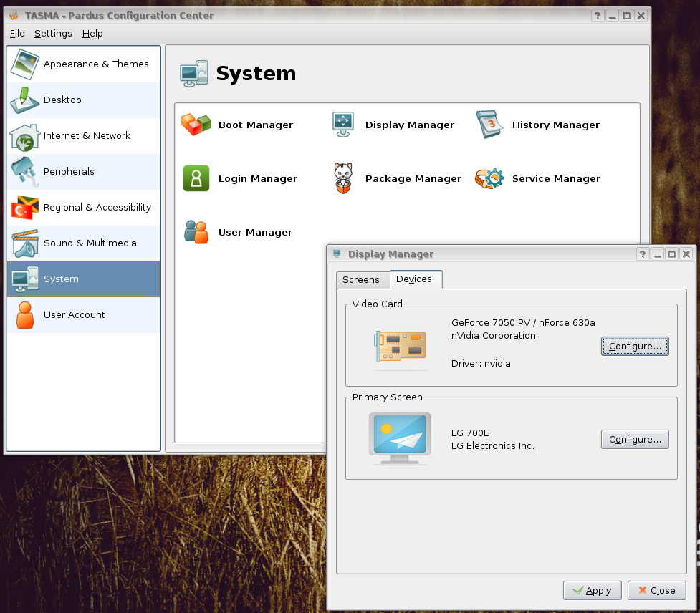Switch to the Screens tab
Viewport: 700px width, 613px height.
point(361,280)
